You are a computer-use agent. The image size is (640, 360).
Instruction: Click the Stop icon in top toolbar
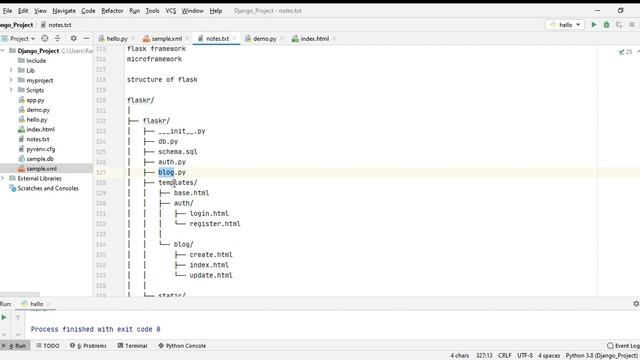(632, 25)
